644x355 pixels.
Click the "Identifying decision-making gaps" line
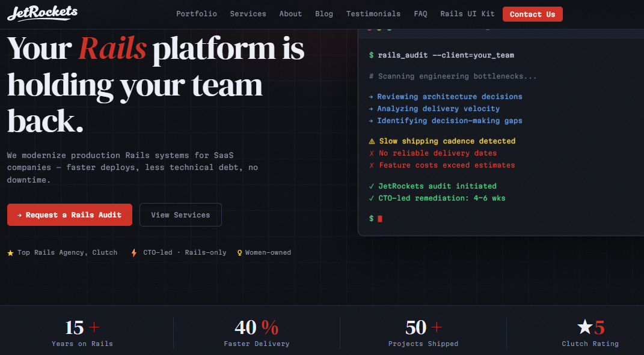pos(450,121)
